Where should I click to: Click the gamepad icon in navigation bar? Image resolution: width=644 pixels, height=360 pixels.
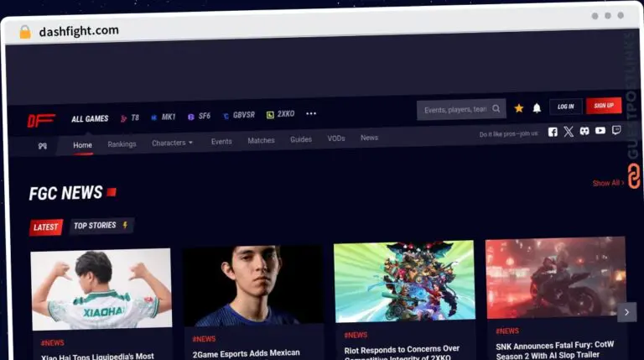[42, 146]
